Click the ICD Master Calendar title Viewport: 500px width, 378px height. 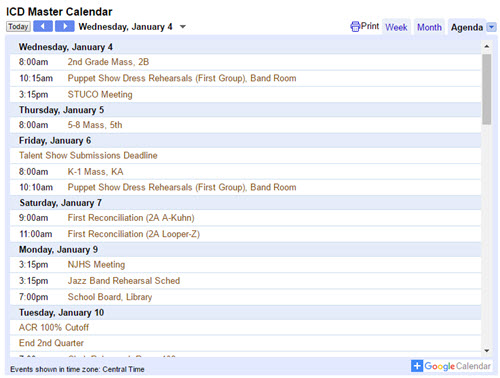click(59, 12)
